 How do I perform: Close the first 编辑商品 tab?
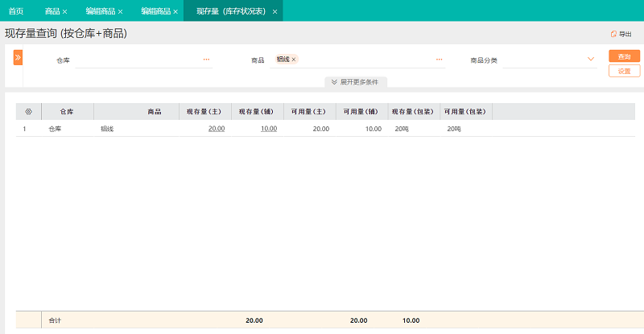(120, 12)
